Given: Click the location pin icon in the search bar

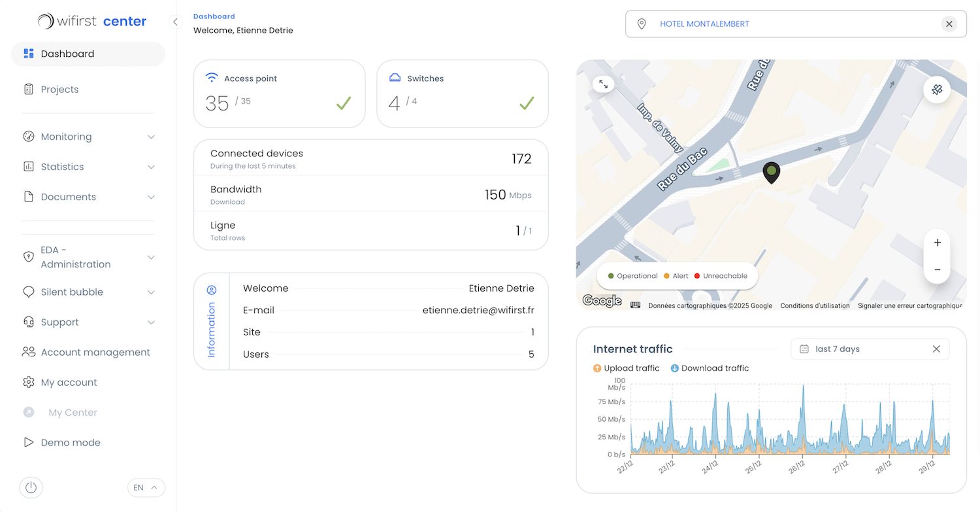Looking at the screenshot, I should point(642,24).
